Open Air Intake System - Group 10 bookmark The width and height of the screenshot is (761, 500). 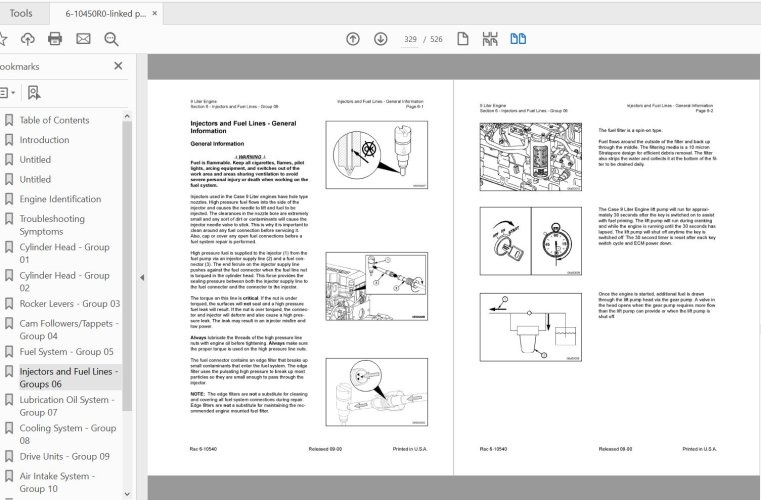57,482
